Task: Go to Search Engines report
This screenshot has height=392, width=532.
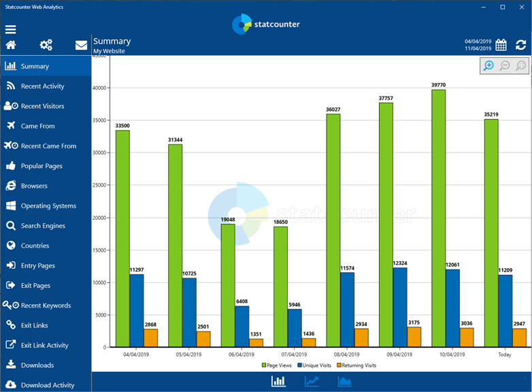Action: coord(43,226)
